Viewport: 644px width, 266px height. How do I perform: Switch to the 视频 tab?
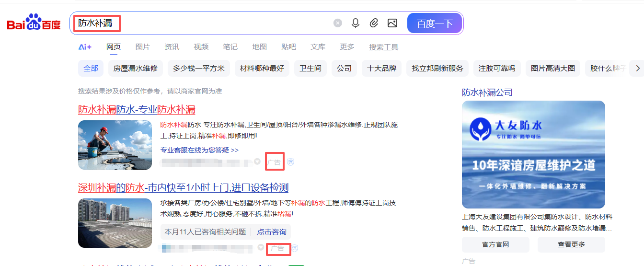(x=201, y=47)
